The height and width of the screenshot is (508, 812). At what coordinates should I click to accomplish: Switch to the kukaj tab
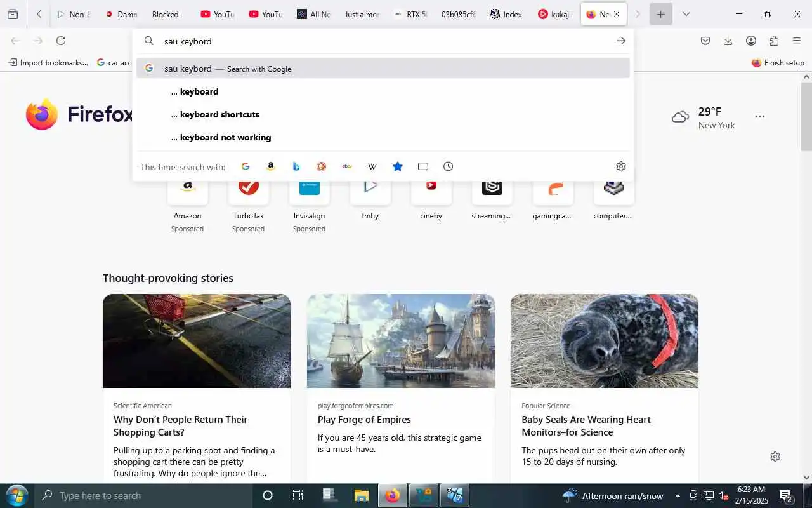pyautogui.click(x=555, y=14)
